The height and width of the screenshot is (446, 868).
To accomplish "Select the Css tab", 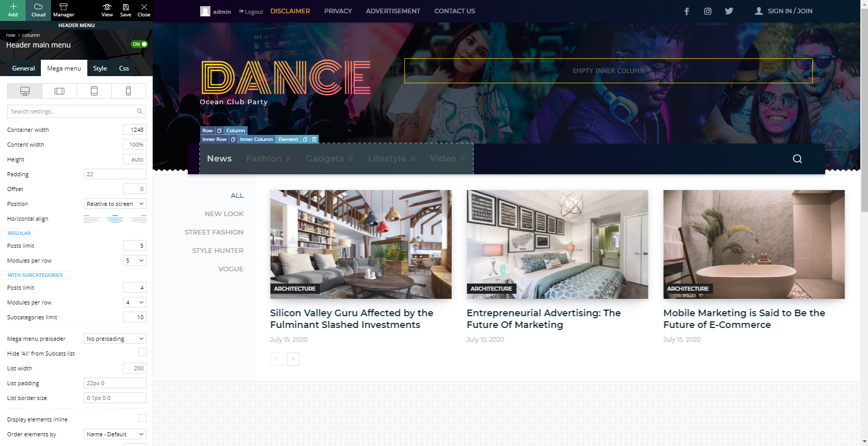I will 124,68.
